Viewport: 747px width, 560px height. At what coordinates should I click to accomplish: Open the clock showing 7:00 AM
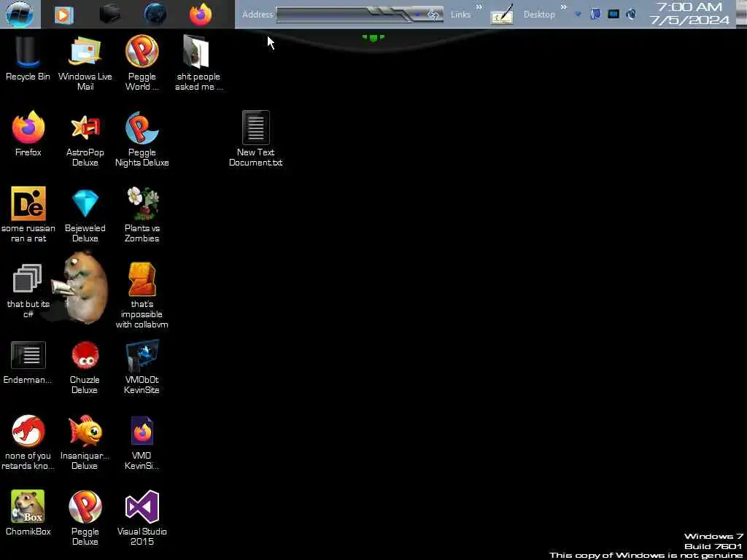point(689,13)
